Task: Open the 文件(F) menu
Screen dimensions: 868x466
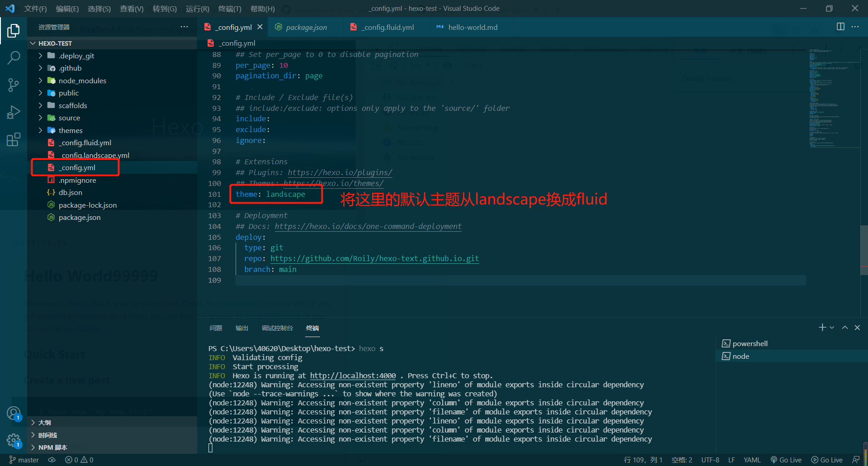Action: (35, 9)
